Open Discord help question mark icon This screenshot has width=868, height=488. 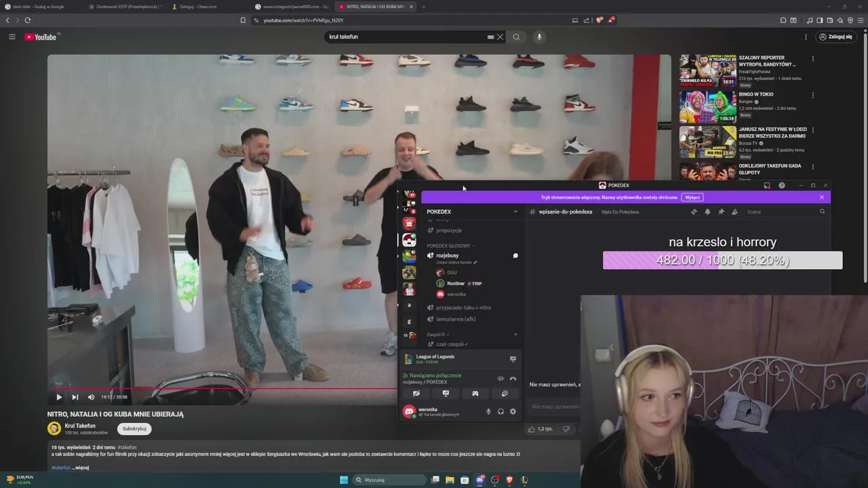tap(782, 185)
